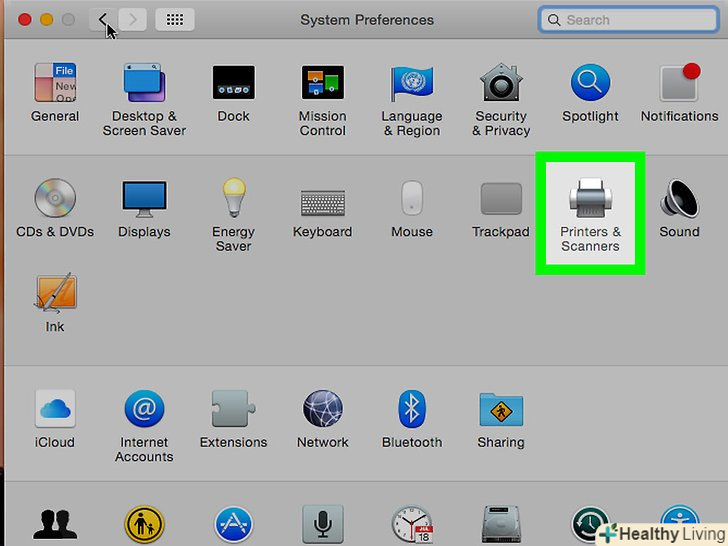Open Displays preferences
728x546 pixels.
(x=144, y=208)
